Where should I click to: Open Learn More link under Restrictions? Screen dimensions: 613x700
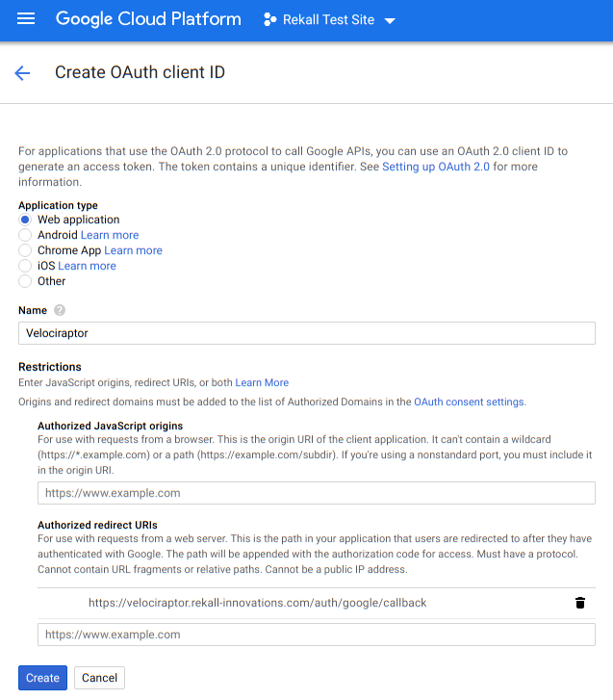tap(262, 382)
